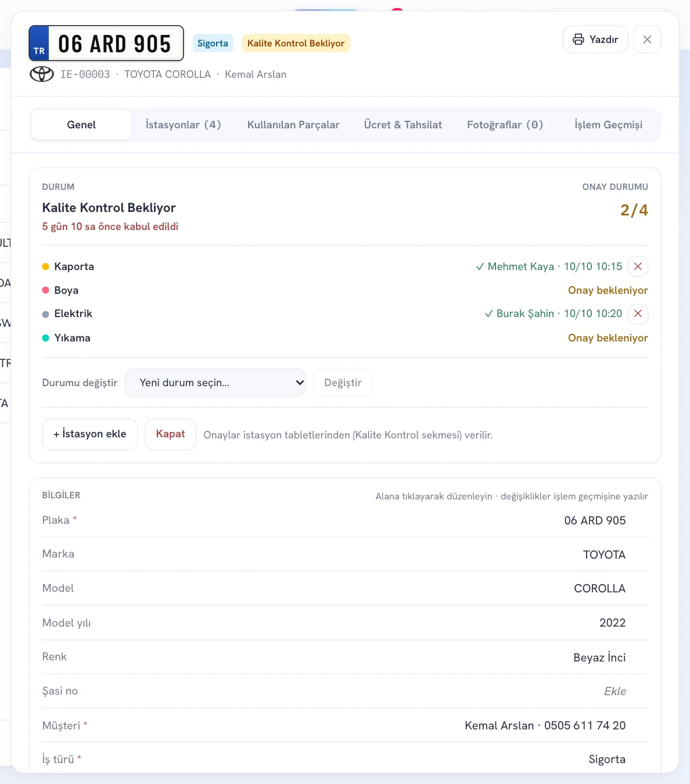The height and width of the screenshot is (784, 690).
Task: Click '5 gün 10 sa önce kabul edildi'
Action: click(110, 226)
